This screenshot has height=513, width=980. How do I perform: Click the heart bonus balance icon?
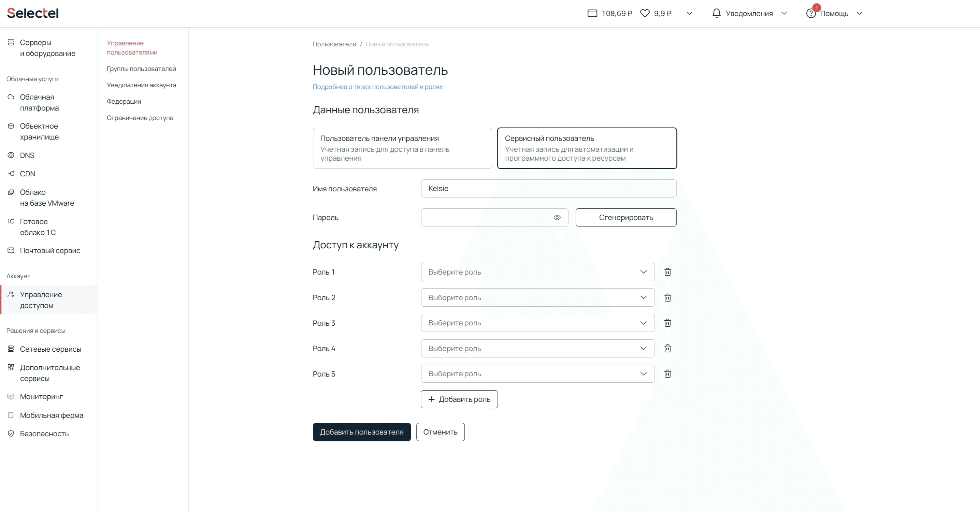[645, 13]
